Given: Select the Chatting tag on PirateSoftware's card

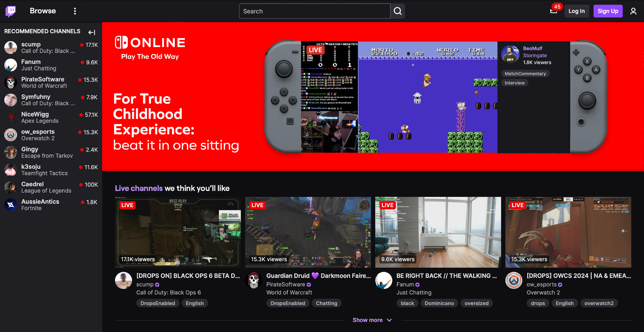Looking at the screenshot, I should click(x=326, y=303).
